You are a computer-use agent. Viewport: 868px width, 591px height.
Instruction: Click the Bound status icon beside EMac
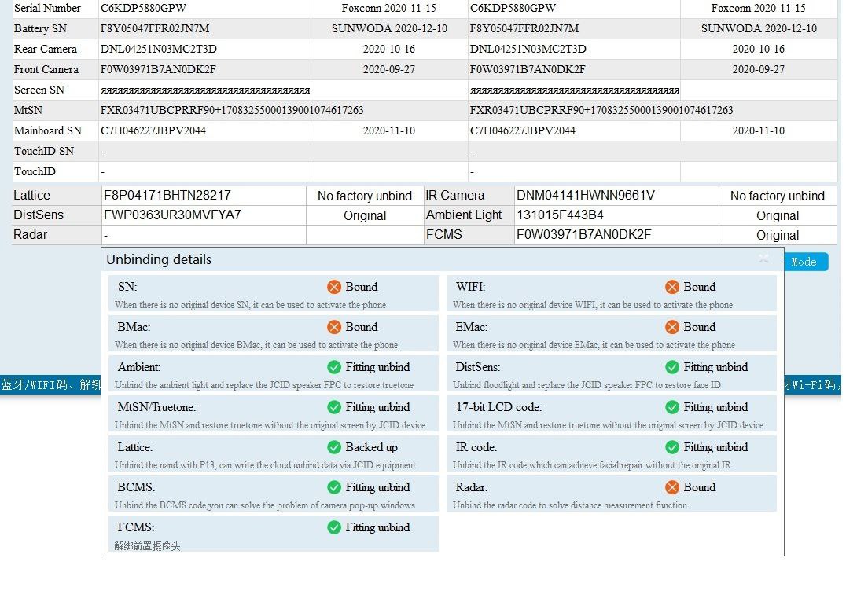pos(672,327)
